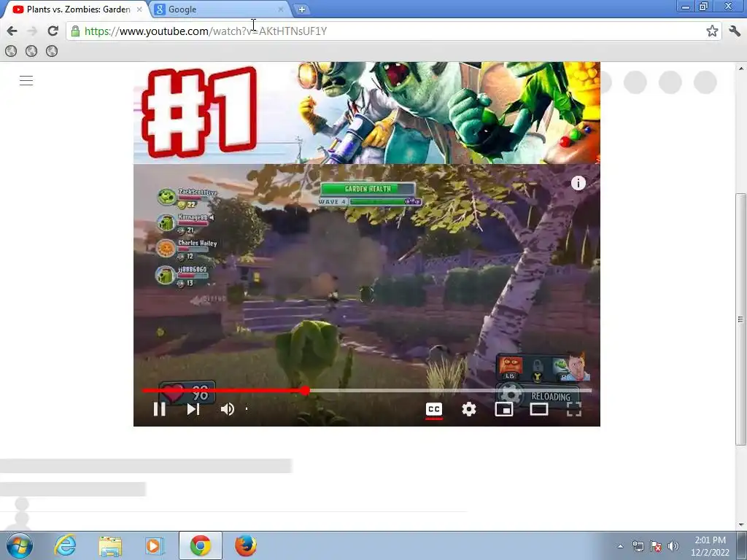
Task: Open the YouTube hamburger guide menu
Action: [x=26, y=80]
